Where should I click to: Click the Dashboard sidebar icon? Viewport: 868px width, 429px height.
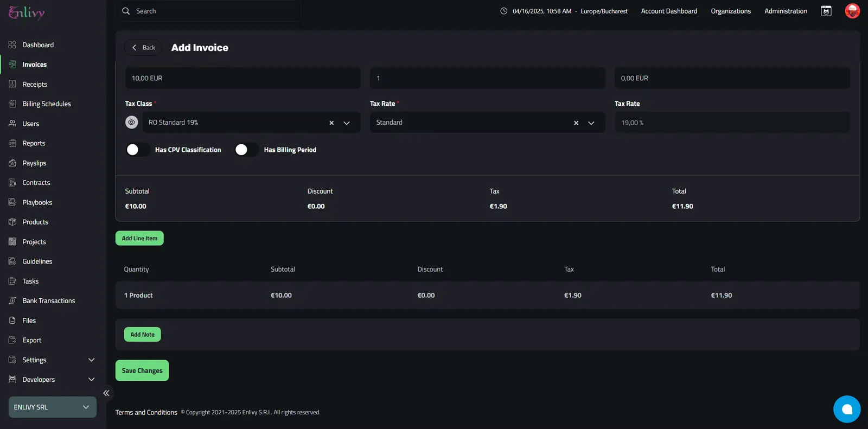[12, 45]
